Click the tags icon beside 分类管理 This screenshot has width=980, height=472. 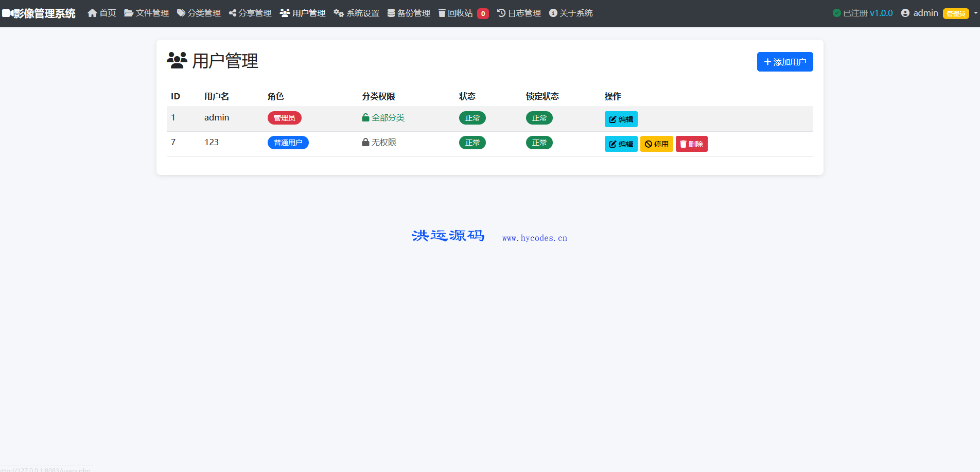click(181, 13)
